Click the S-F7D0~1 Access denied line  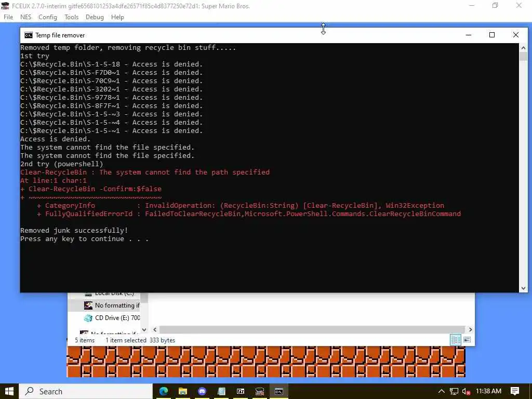pyautogui.click(x=111, y=73)
